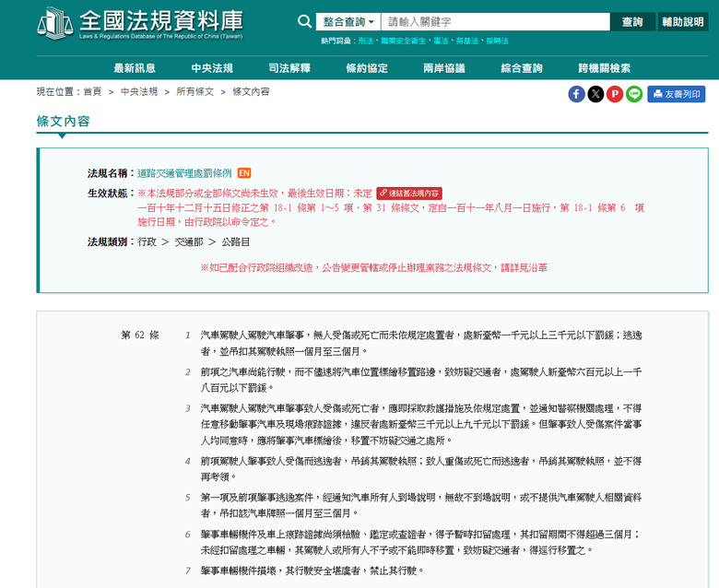The height and width of the screenshot is (588, 719).
Task: Open 條約協定 menu
Action: click(367, 68)
